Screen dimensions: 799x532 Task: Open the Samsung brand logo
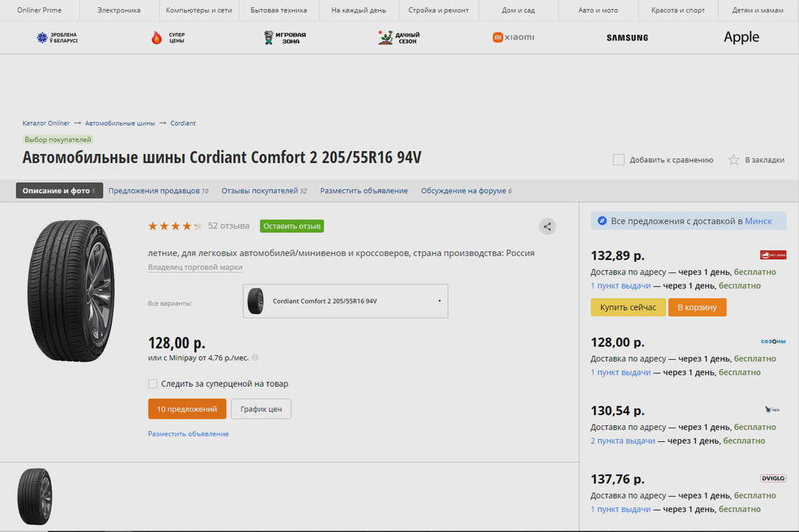coord(628,38)
